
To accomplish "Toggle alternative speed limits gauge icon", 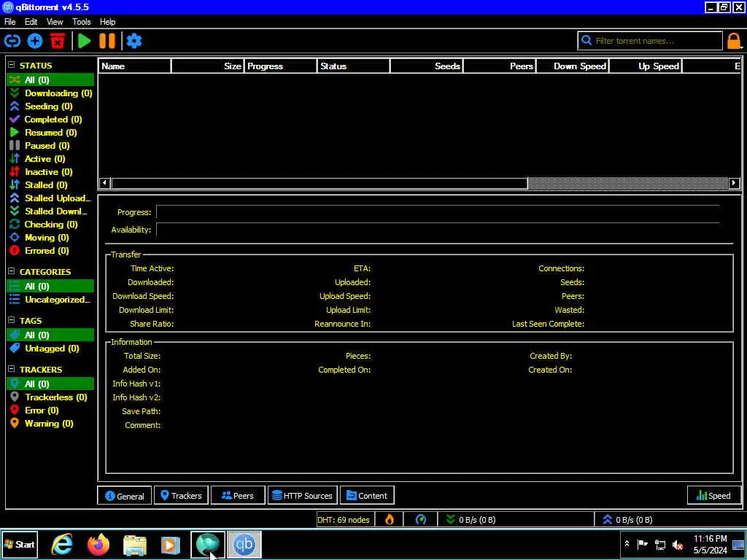I will (x=421, y=519).
